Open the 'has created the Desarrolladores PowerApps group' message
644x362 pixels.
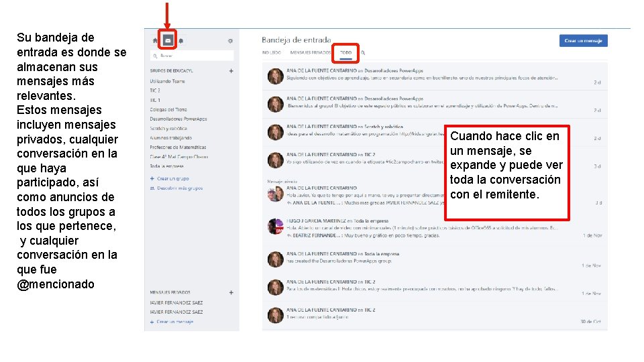coord(435,259)
